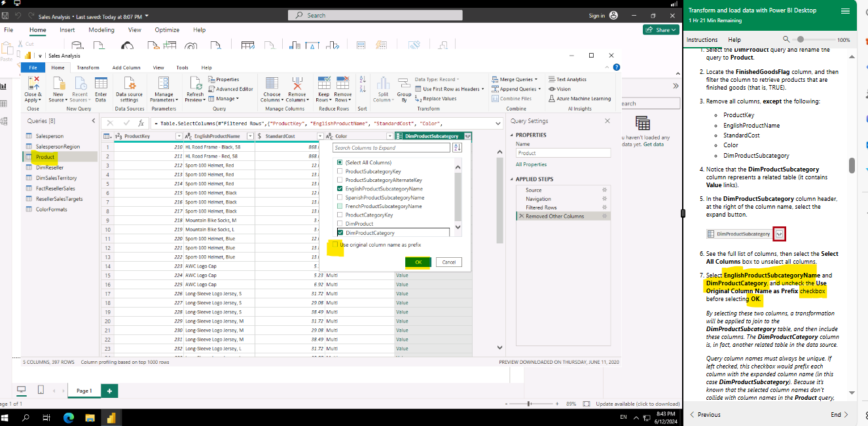This screenshot has height=426, width=868.
Task: Open Microsoft Edge from the taskbar
Action: pyautogui.click(x=69, y=417)
